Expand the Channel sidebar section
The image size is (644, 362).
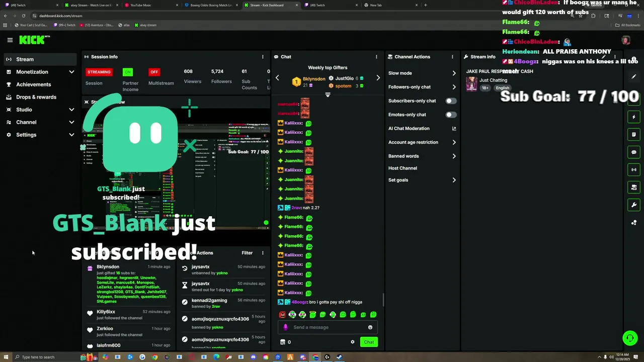tap(71, 122)
